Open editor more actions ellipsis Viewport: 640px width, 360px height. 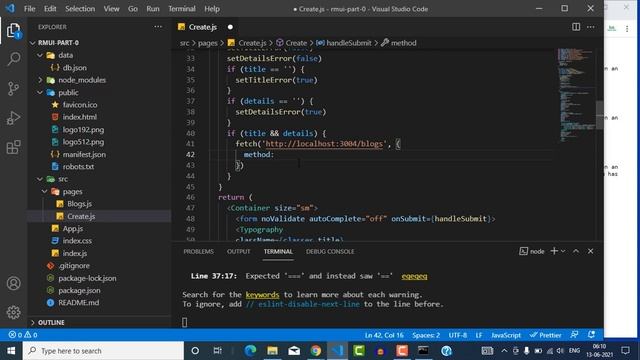[x=591, y=27]
